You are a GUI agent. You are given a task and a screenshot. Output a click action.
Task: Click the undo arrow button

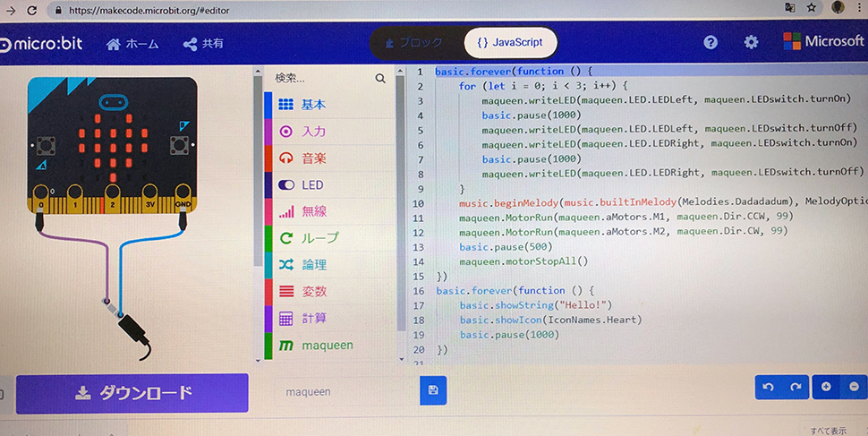768,387
